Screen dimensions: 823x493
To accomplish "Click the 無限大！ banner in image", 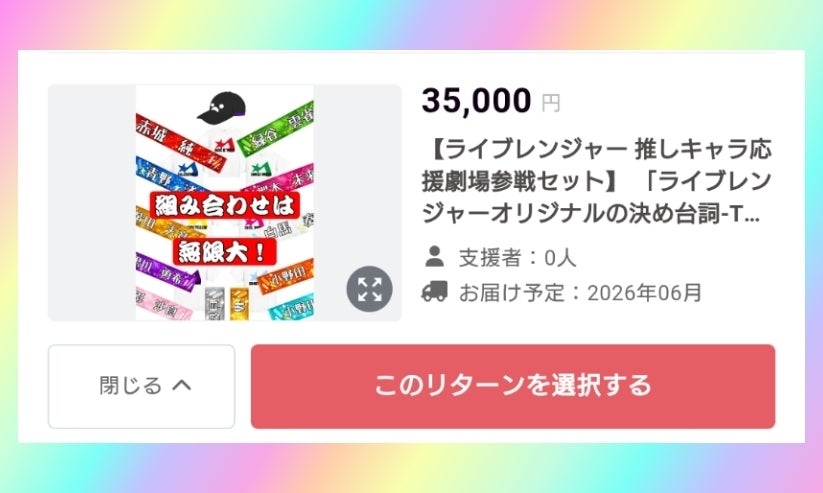I will pos(225,252).
